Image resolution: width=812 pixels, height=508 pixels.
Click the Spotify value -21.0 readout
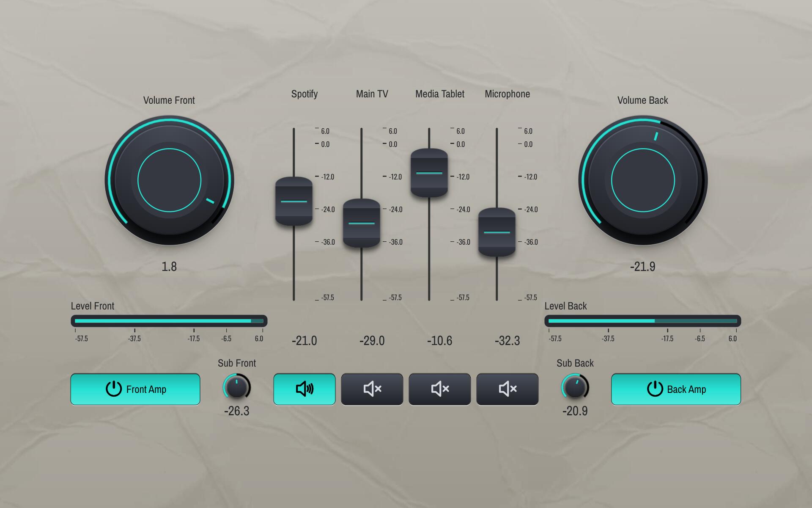coord(304,341)
